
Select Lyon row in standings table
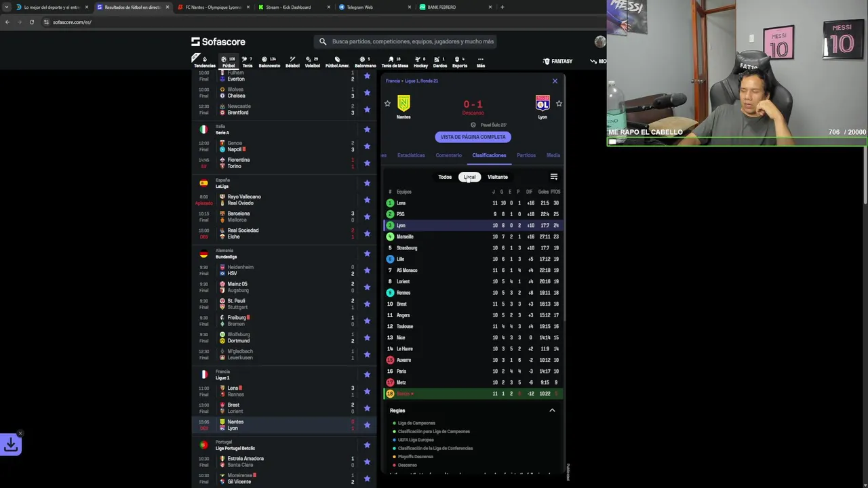[x=473, y=226]
